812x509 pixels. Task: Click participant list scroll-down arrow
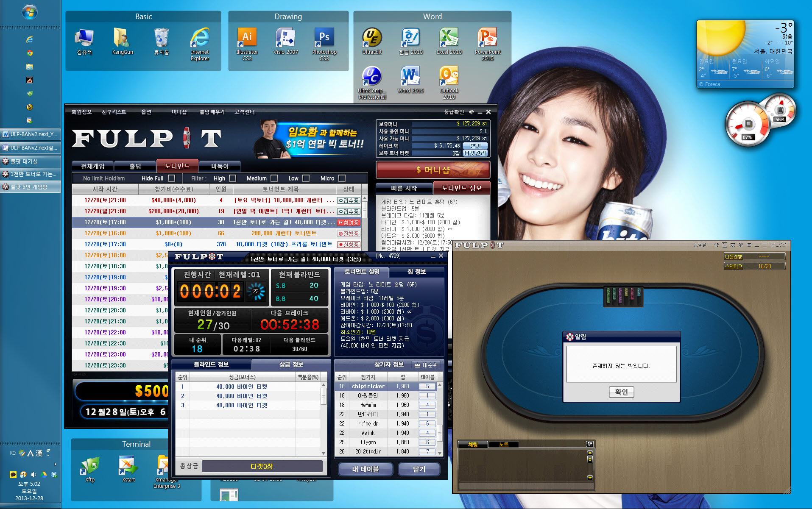[440, 453]
